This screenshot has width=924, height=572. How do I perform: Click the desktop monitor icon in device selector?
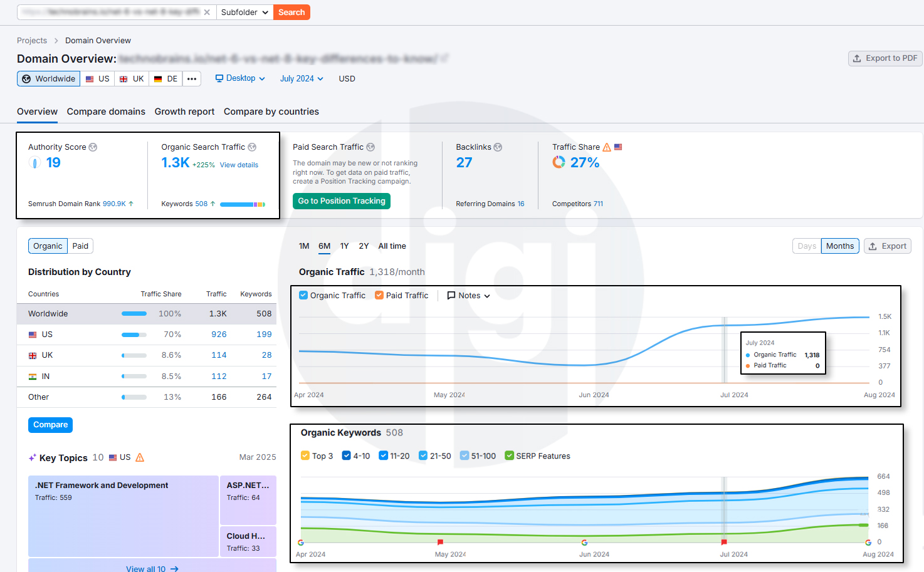tap(219, 78)
